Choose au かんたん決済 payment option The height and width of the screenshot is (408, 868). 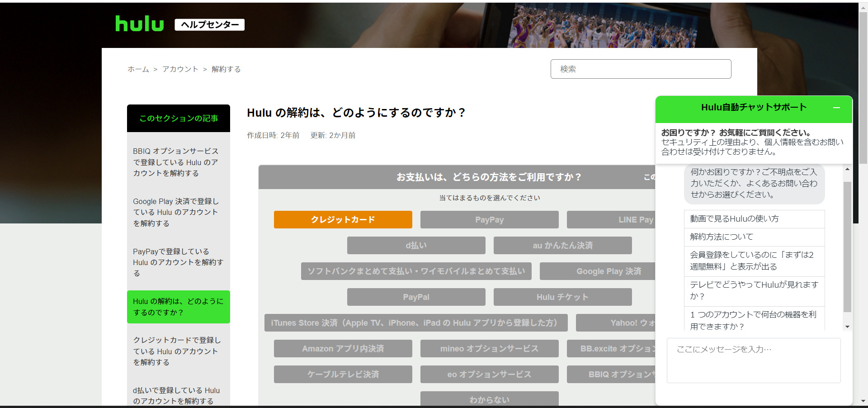pos(562,245)
